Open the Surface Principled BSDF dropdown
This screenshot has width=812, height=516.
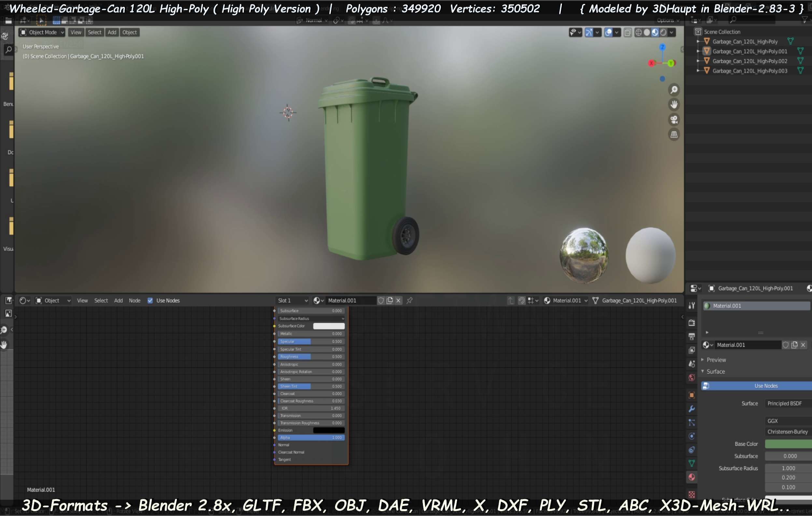(788, 403)
